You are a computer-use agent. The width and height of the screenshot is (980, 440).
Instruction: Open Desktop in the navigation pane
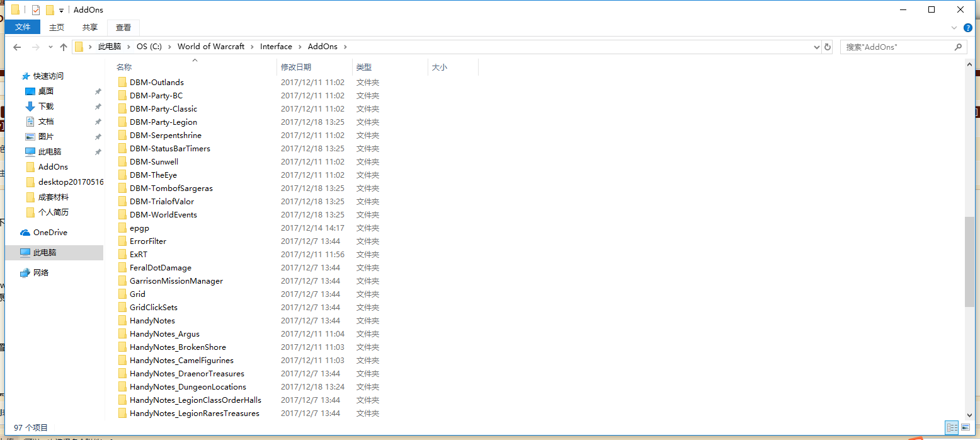coord(46,91)
